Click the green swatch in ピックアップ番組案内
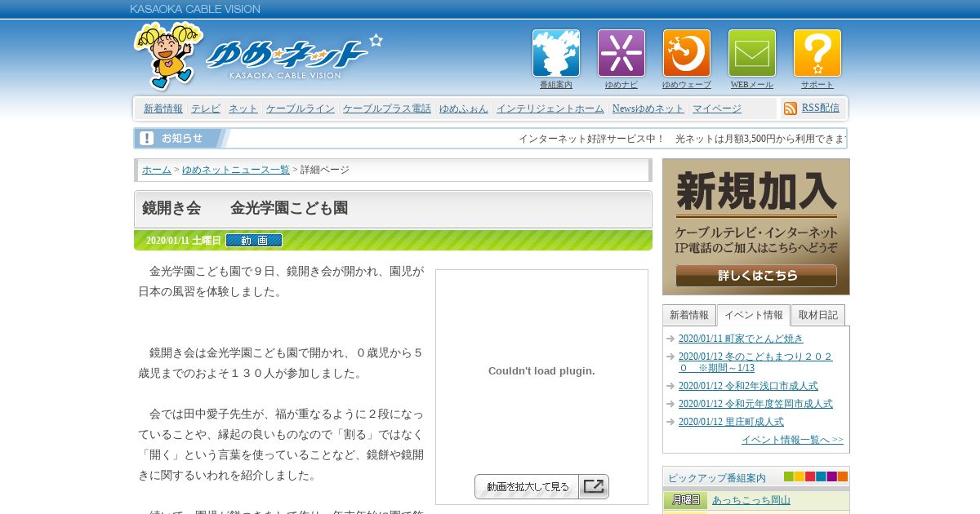Screen dimensions: 980x514 (789, 476)
